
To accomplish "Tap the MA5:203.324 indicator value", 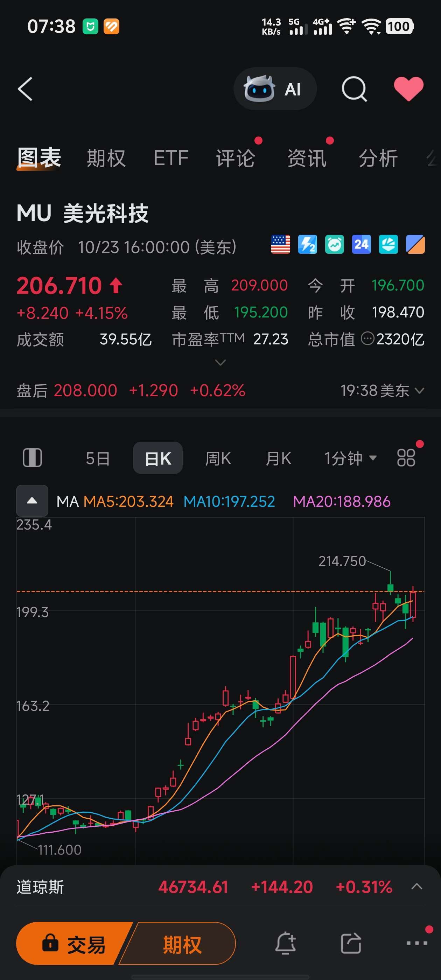I will click(x=128, y=502).
